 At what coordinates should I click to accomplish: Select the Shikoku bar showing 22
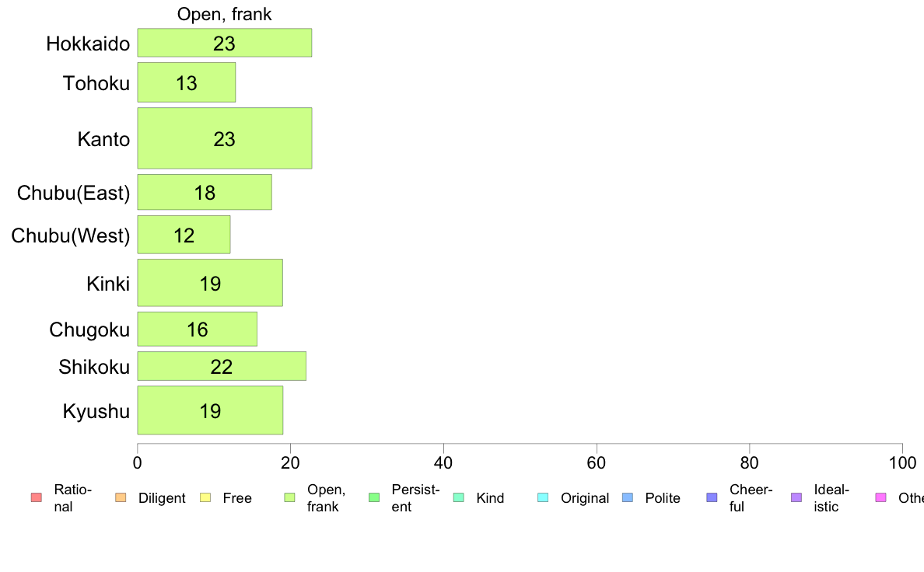coord(222,366)
